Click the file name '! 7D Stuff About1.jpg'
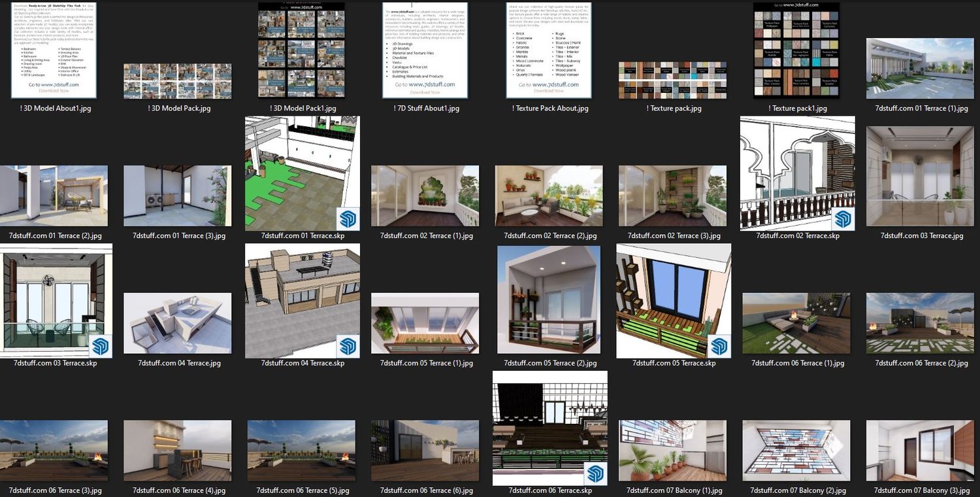This screenshot has width=980, height=497. point(425,109)
